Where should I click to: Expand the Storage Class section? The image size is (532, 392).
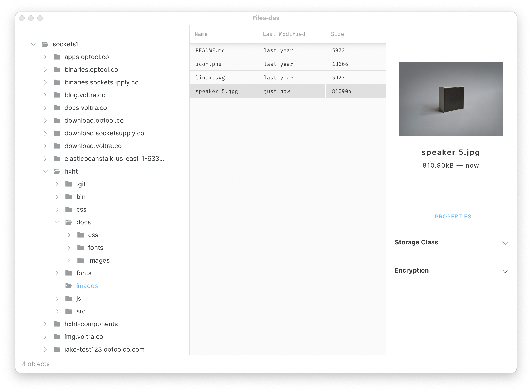pyautogui.click(x=505, y=243)
